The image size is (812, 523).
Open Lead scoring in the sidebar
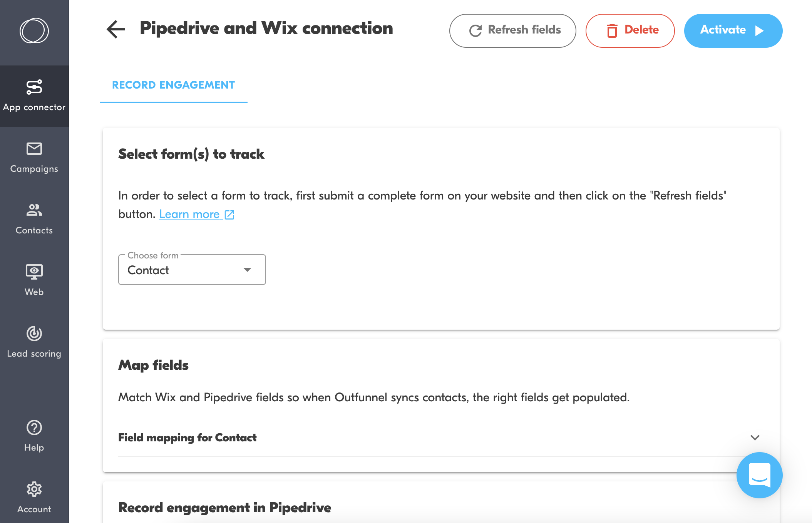coord(34,342)
